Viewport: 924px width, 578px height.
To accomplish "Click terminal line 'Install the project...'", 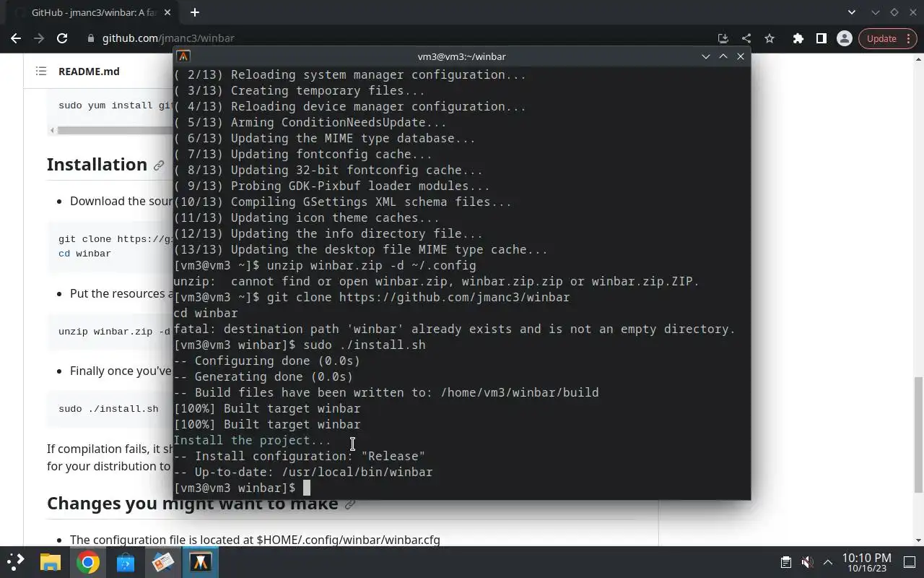I will (x=253, y=440).
